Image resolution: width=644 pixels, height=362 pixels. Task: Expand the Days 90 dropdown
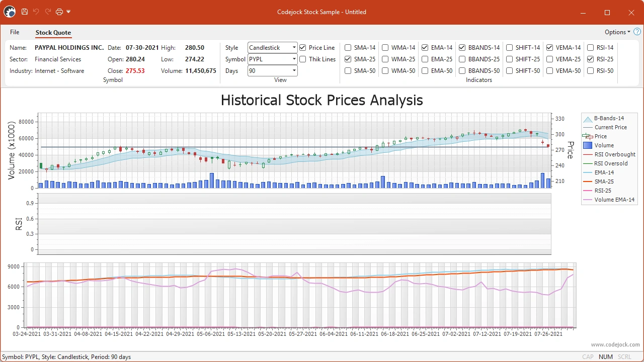coord(273,71)
